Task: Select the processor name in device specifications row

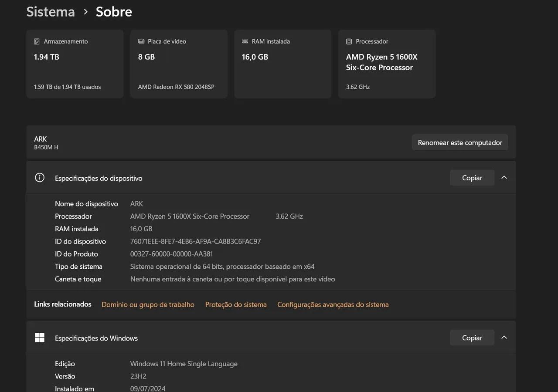Action: [190, 216]
